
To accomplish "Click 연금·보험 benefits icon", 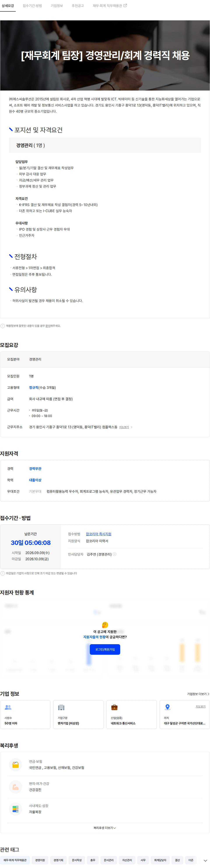I will pyautogui.click(x=16, y=765).
